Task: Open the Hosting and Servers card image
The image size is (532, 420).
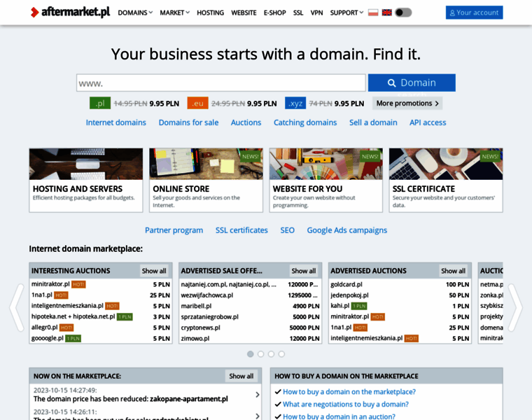Action: (x=86, y=164)
